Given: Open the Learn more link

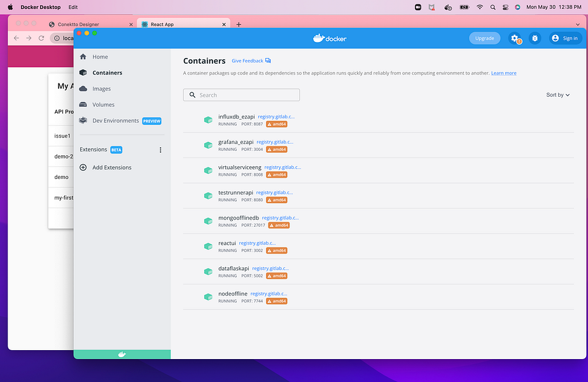Looking at the screenshot, I should coord(503,73).
